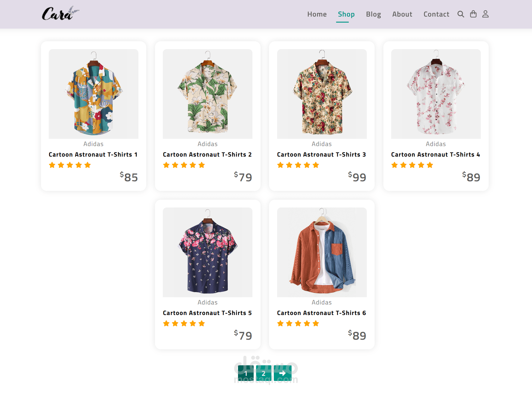This screenshot has width=532, height=393.
Task: Open the search icon in header
Action: tap(461, 14)
